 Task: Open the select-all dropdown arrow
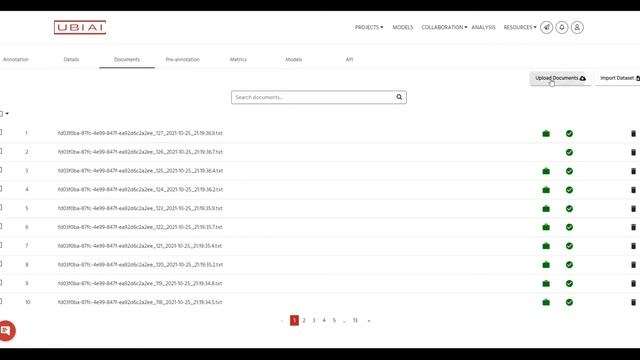coord(7,113)
